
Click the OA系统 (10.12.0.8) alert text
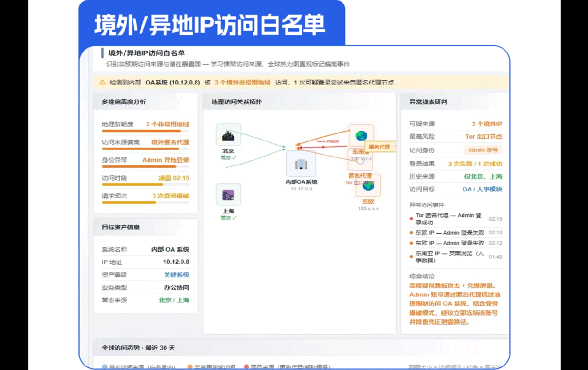tap(173, 82)
